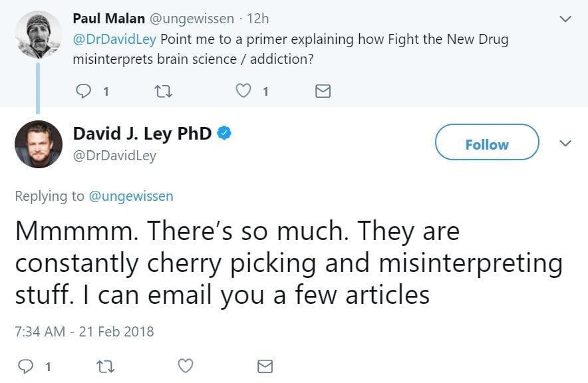
Task: Expand options menu beside Follow button
Action: click(565, 144)
